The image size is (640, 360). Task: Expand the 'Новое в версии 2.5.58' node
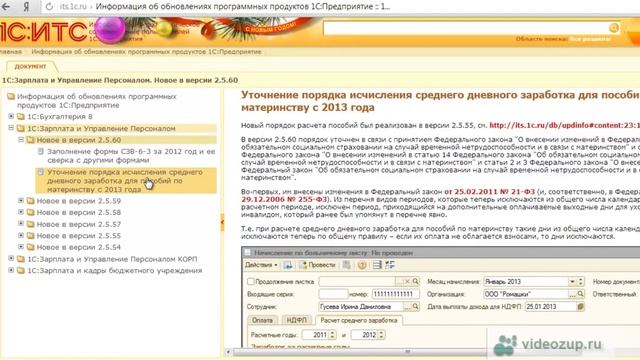pos(21,212)
